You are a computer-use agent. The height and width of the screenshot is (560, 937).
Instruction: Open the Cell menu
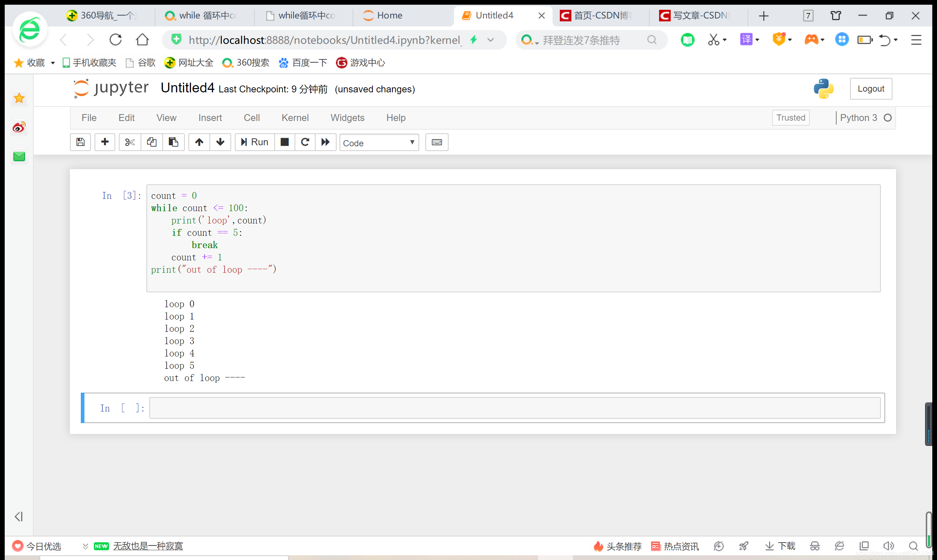252,118
